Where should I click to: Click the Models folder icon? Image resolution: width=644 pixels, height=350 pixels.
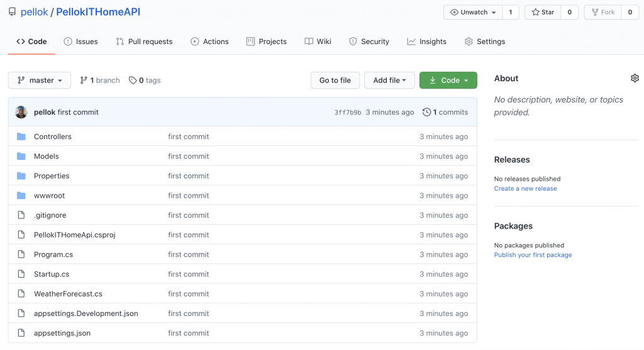21,156
